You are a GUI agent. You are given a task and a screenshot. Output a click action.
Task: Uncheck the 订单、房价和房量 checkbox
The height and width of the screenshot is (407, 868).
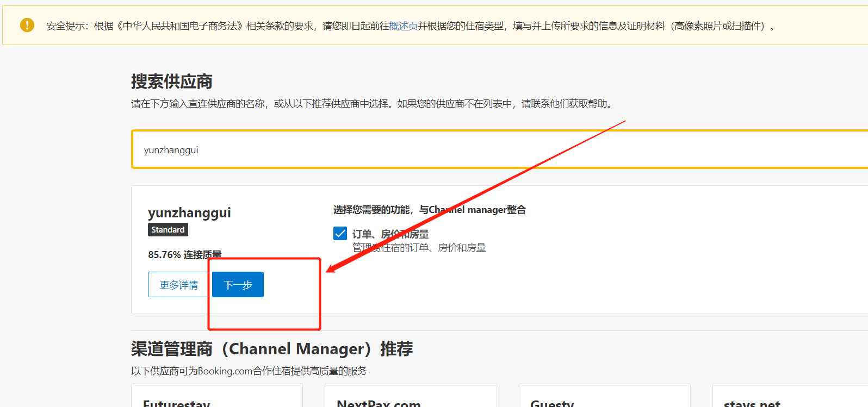click(340, 234)
